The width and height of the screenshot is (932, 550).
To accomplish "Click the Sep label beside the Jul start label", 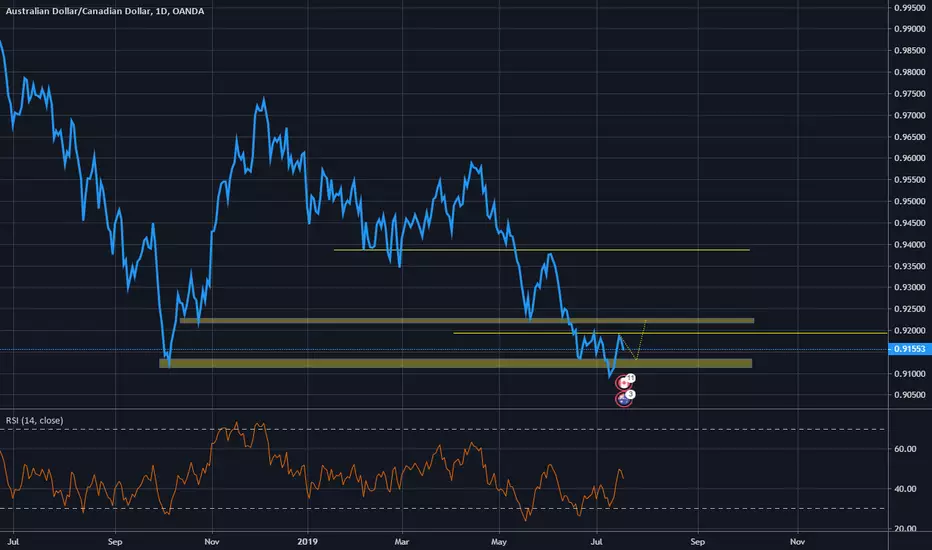I will pos(115,542).
